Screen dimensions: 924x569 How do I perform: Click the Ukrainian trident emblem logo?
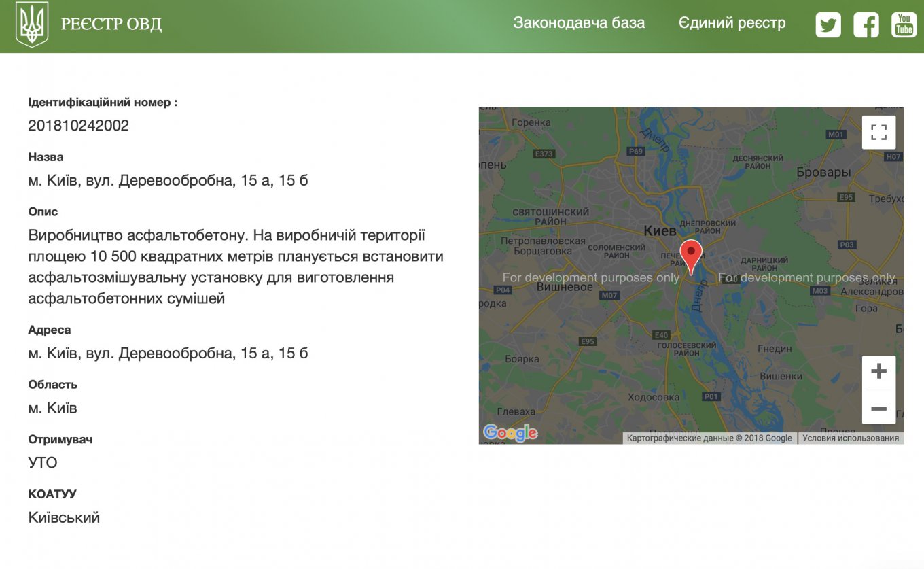32,24
